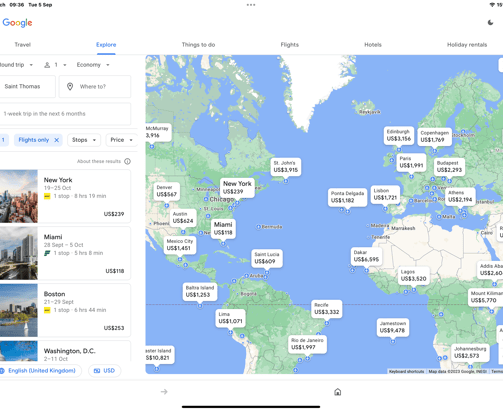Click location pin icon in destination field

pos(70,86)
